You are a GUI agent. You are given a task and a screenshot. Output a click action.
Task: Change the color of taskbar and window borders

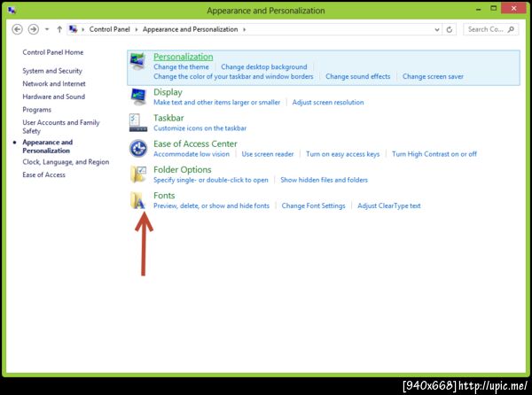(233, 76)
